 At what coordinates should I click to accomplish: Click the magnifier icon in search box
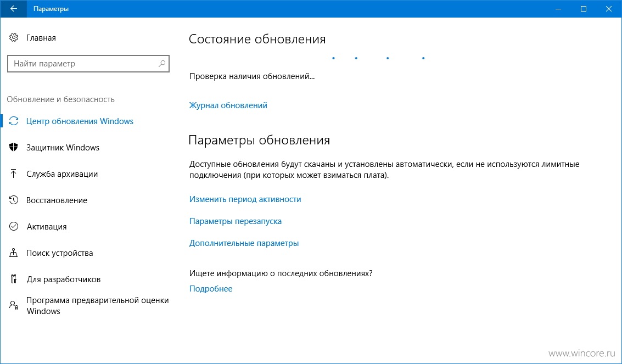[x=162, y=64]
